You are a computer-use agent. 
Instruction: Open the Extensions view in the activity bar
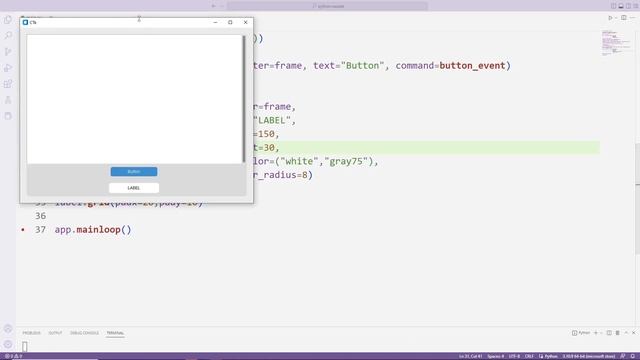pyautogui.click(x=8, y=84)
